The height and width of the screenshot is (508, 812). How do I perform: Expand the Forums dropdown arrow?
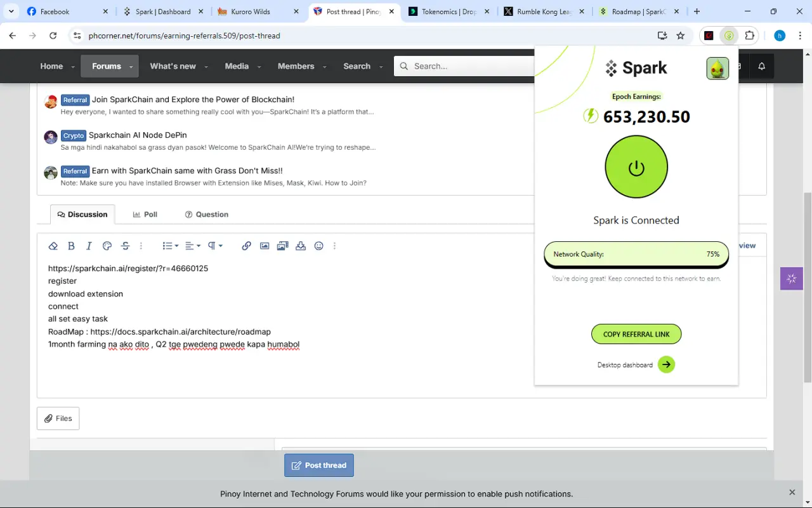pyautogui.click(x=131, y=67)
